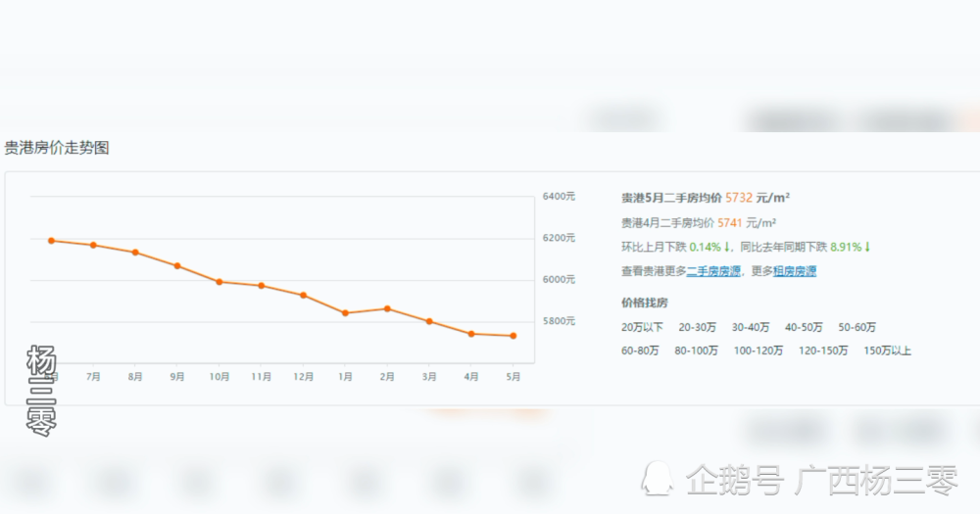Click green down arrow beside 0.14%
Image resolution: width=980 pixels, height=514 pixels.
pos(727,247)
